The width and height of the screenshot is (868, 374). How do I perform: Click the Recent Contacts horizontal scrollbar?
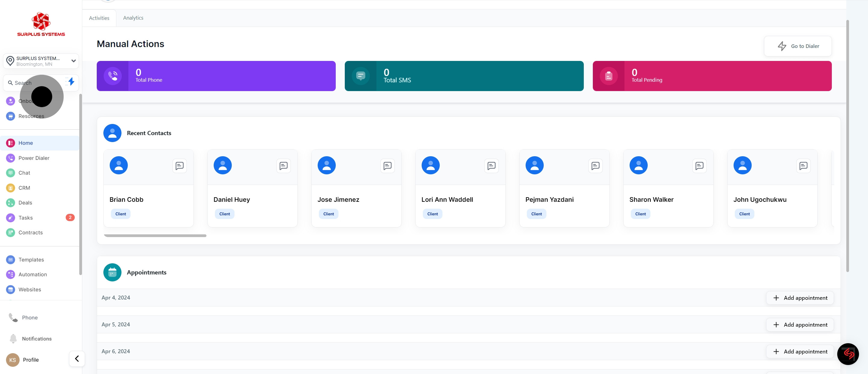click(x=155, y=236)
